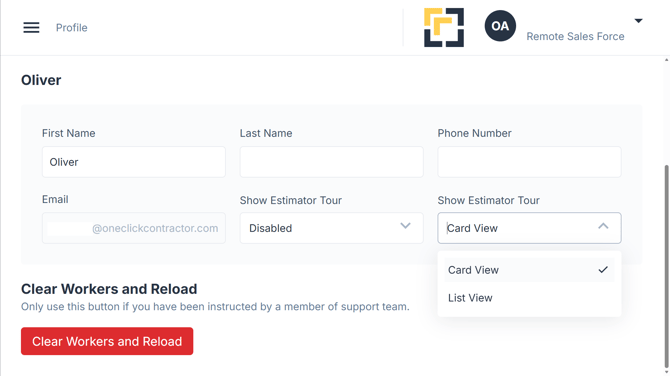This screenshot has width=670, height=376.
Task: Click into the Last Name field
Action: click(332, 162)
